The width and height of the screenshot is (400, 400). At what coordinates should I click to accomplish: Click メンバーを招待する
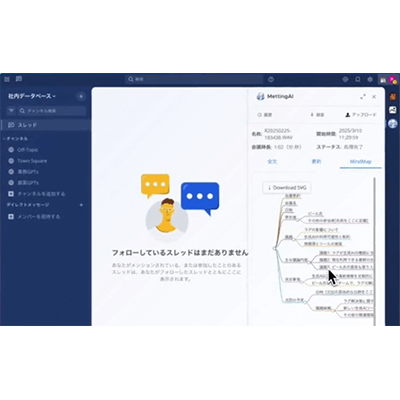click(x=39, y=217)
